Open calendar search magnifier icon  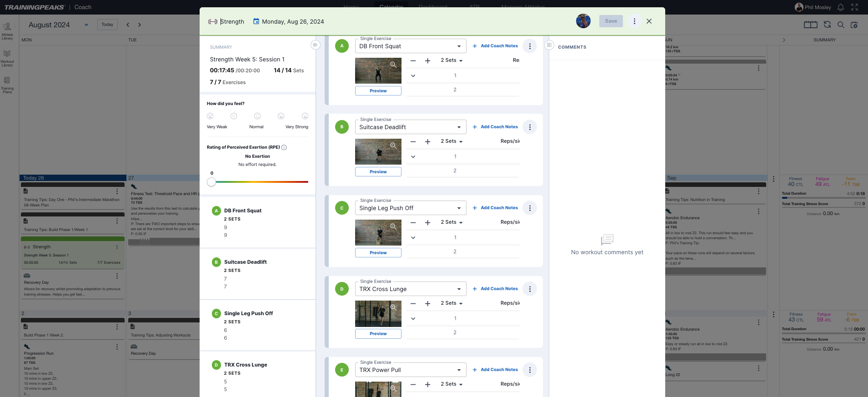[x=841, y=25]
